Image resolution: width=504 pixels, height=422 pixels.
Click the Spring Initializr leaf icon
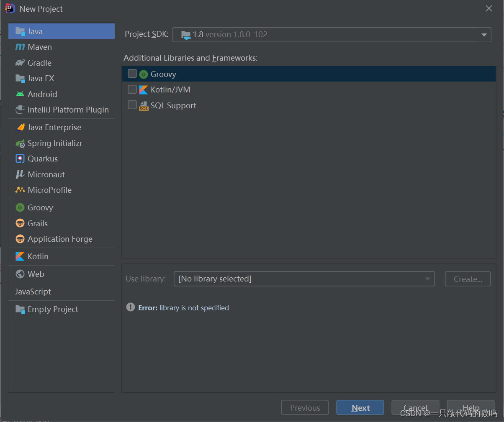click(20, 143)
